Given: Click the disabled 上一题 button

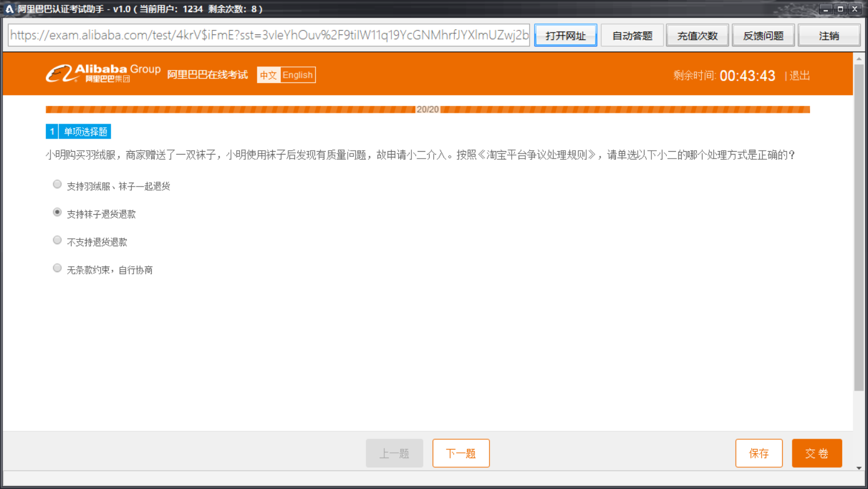Looking at the screenshot, I should [395, 453].
